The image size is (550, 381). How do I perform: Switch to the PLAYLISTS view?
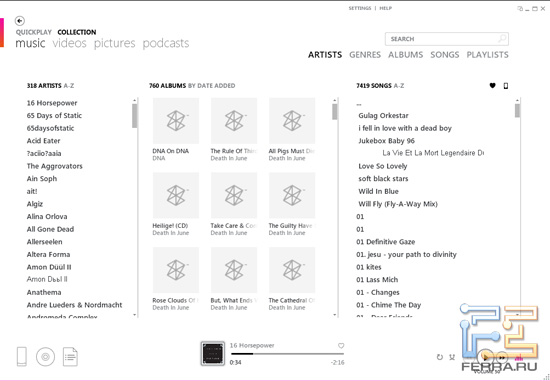pyautogui.click(x=487, y=55)
